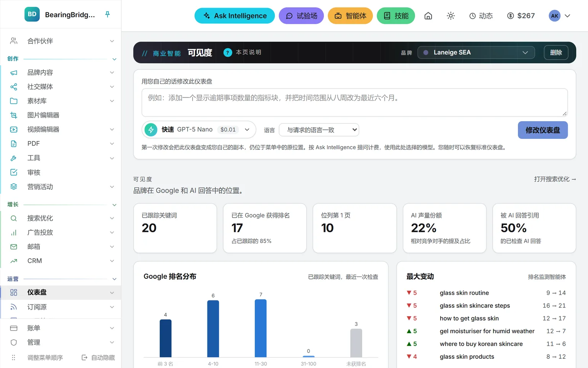Click the 管理 shield icon
Image resolution: width=588 pixels, height=368 pixels.
coord(14,342)
